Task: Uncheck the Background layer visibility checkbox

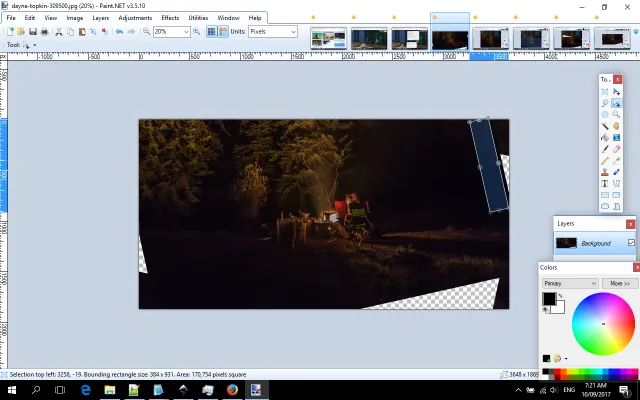Action: (631, 243)
